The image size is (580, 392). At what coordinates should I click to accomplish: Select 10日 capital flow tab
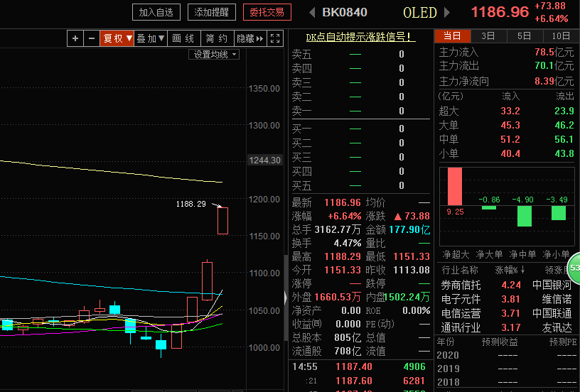(x=561, y=36)
